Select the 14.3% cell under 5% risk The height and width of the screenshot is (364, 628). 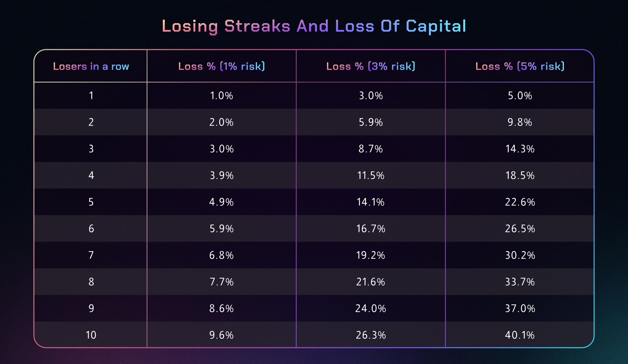(x=520, y=149)
